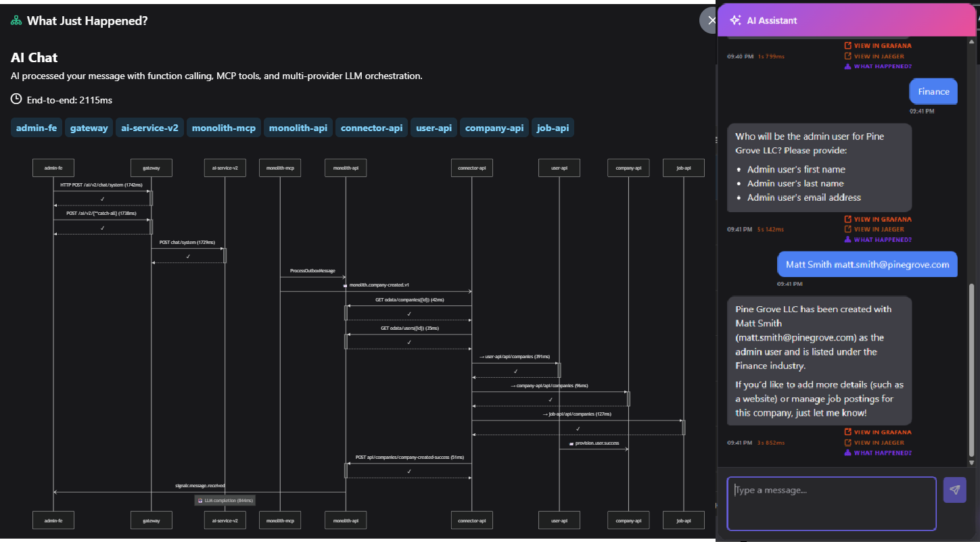Viewport: 980px width, 542px height.
Task: Select the monolith-mcp service chip
Action: [224, 128]
